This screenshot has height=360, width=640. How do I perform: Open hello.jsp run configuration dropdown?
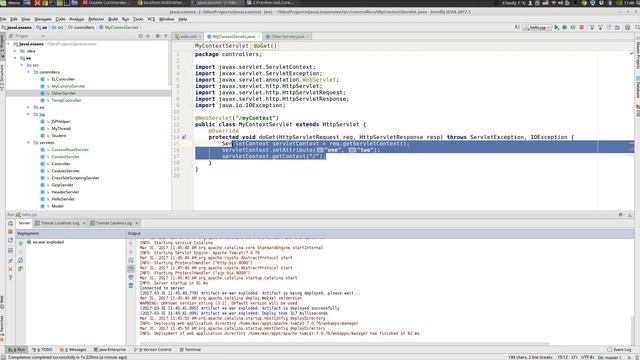click(x=538, y=27)
